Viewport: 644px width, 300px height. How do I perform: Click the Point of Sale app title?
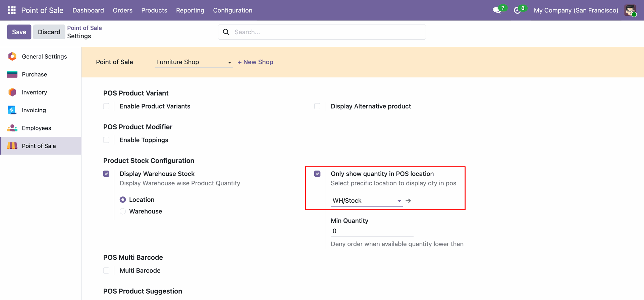click(42, 10)
